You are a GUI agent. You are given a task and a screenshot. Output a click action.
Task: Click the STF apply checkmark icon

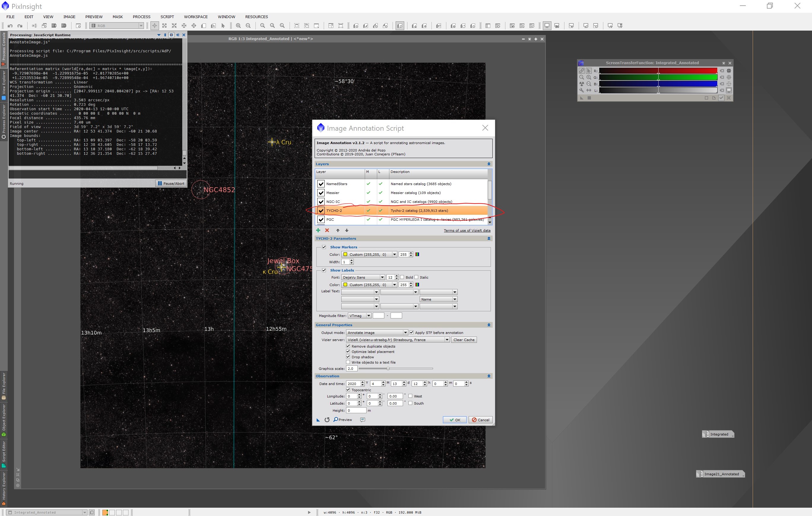click(x=721, y=98)
